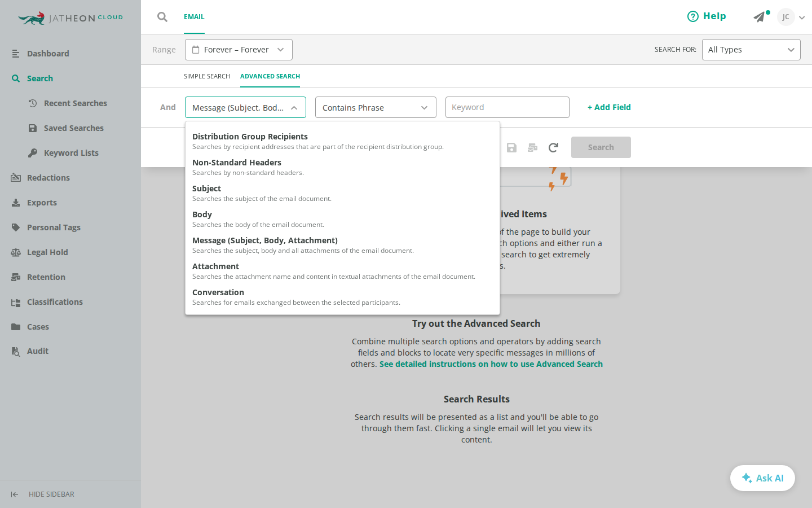Click the magnifier search icon in top bar
812x508 pixels.
point(162,17)
